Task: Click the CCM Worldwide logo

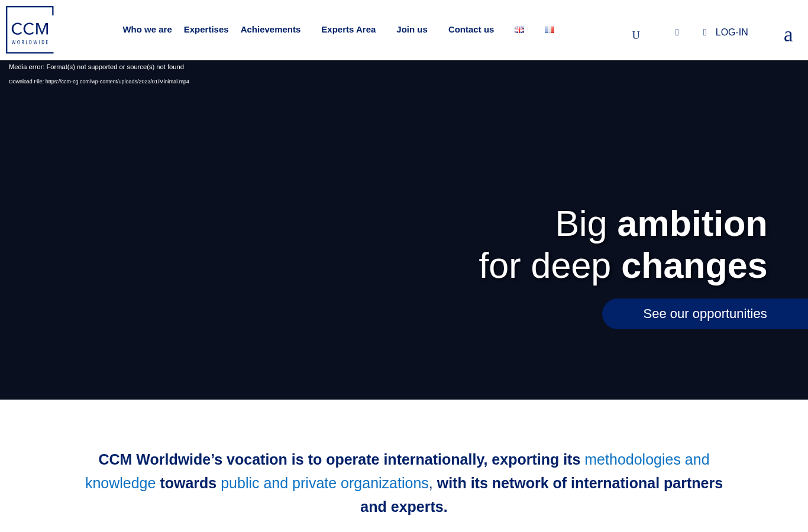Action: coord(30,30)
